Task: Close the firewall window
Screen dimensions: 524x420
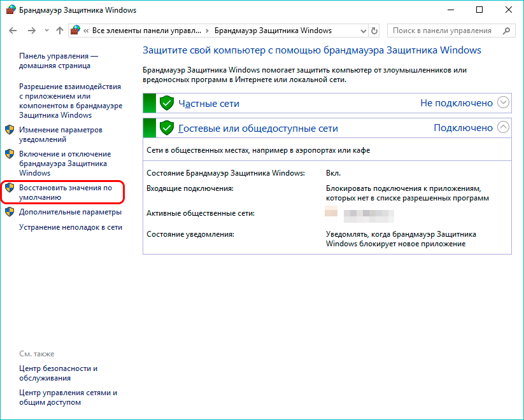Action: pos(508,10)
